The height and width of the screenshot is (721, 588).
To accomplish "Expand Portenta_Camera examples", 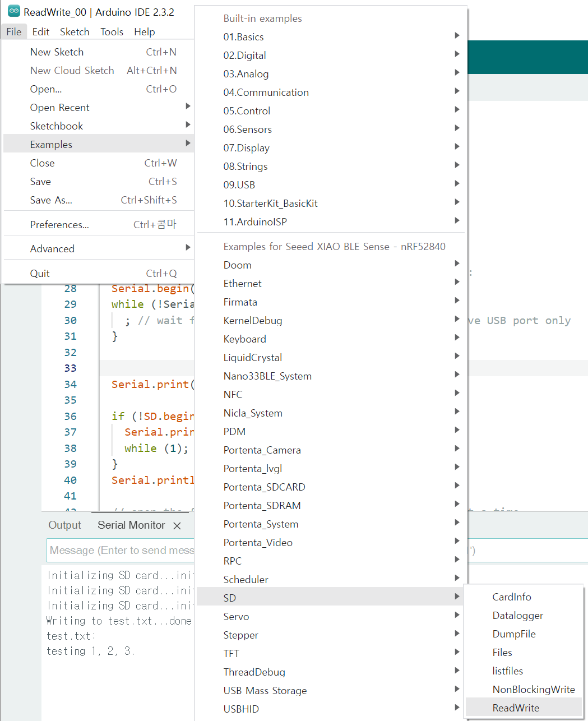I will (331, 450).
